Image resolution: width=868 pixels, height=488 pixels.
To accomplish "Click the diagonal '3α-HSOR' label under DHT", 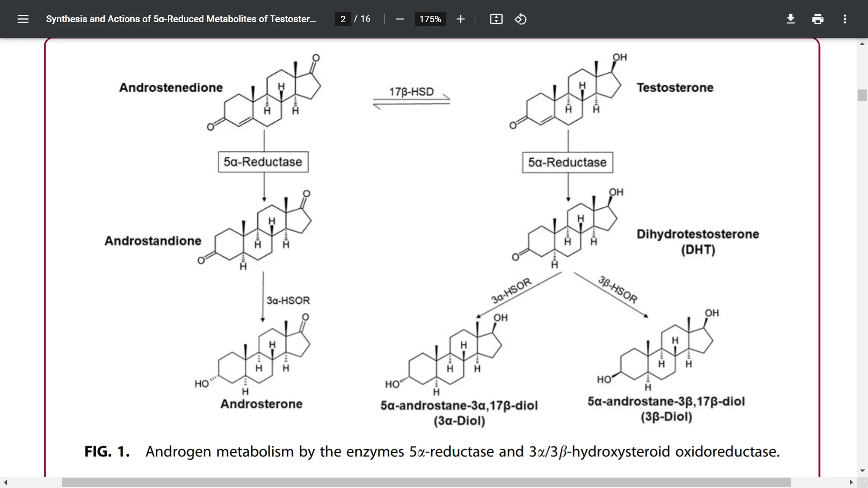I will coord(511,291).
